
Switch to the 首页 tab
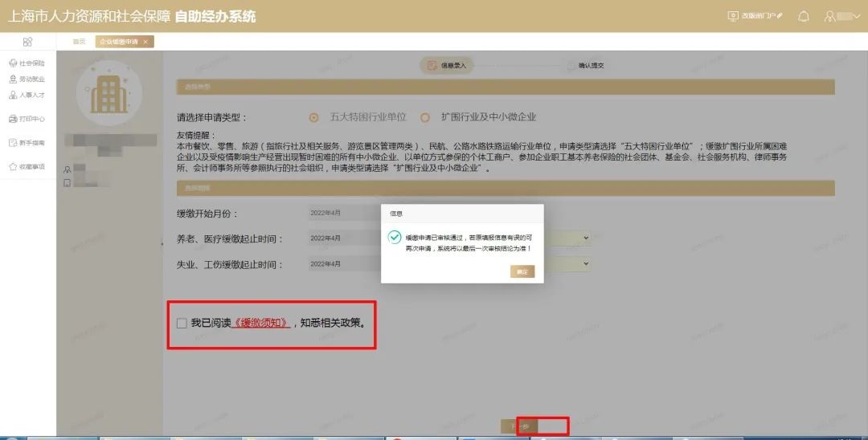[79, 42]
